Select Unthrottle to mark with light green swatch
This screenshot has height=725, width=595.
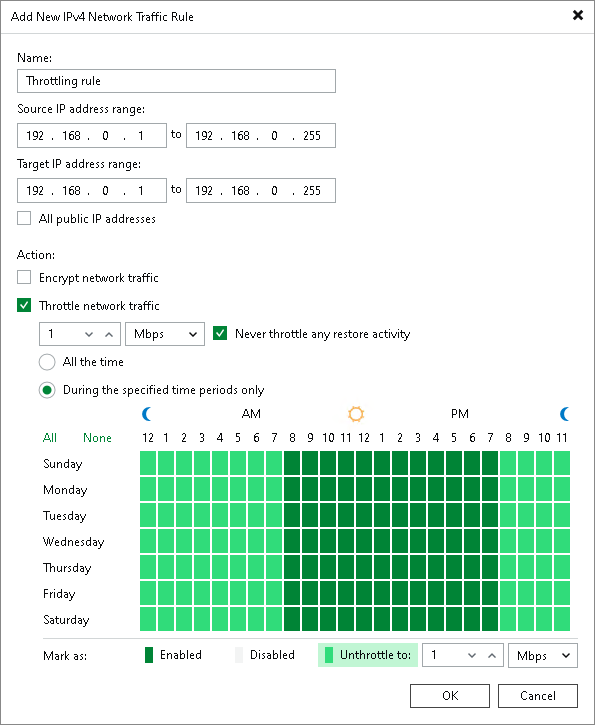368,655
